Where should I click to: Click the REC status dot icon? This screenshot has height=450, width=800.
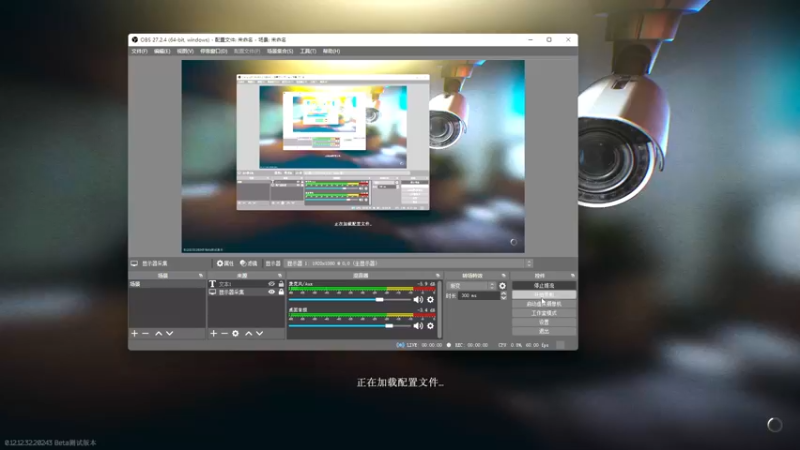pyautogui.click(x=449, y=345)
